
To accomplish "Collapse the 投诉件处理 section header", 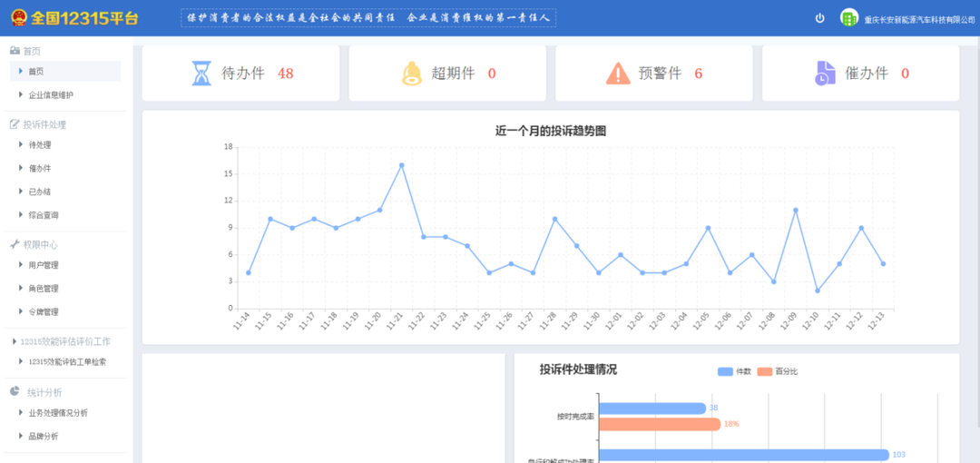I will point(45,124).
